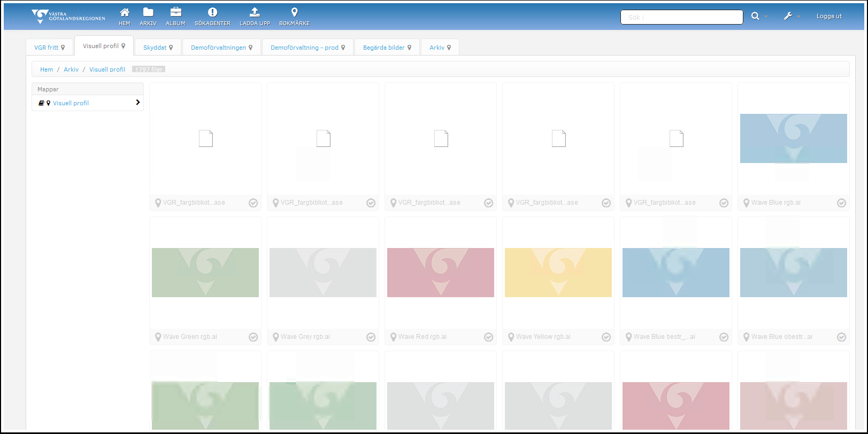Open SÖKAGENTER alert icon

(212, 12)
